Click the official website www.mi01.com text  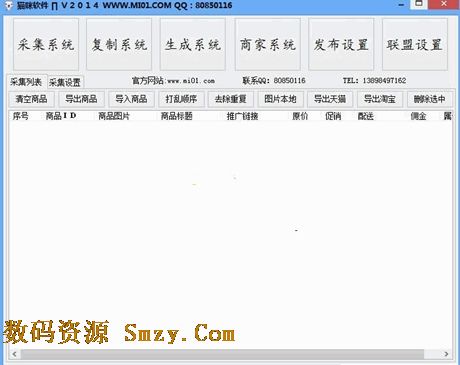pyautogui.click(x=173, y=81)
